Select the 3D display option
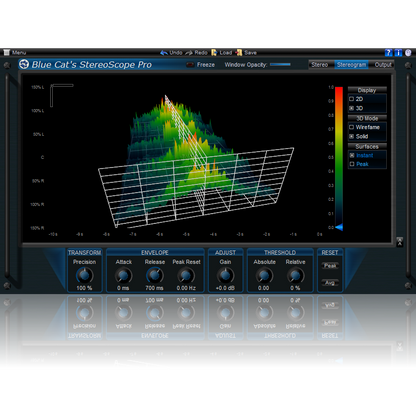416x416 pixels. 356,108
